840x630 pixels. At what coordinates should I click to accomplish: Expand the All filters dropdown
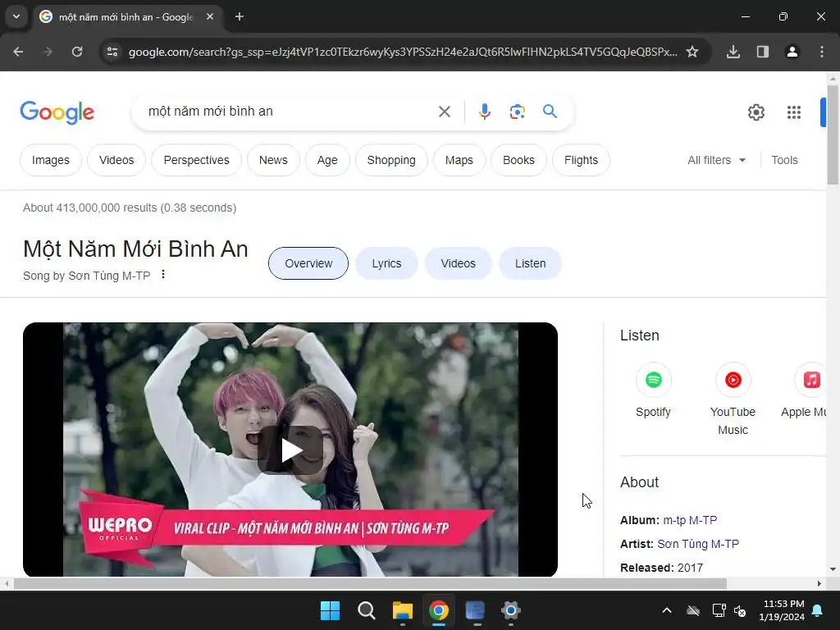pos(716,160)
